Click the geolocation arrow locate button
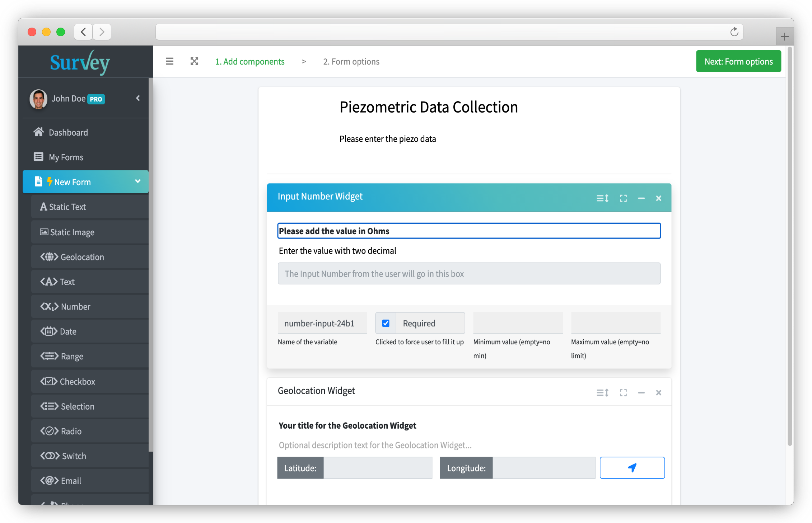The height and width of the screenshot is (523, 812). click(x=632, y=467)
